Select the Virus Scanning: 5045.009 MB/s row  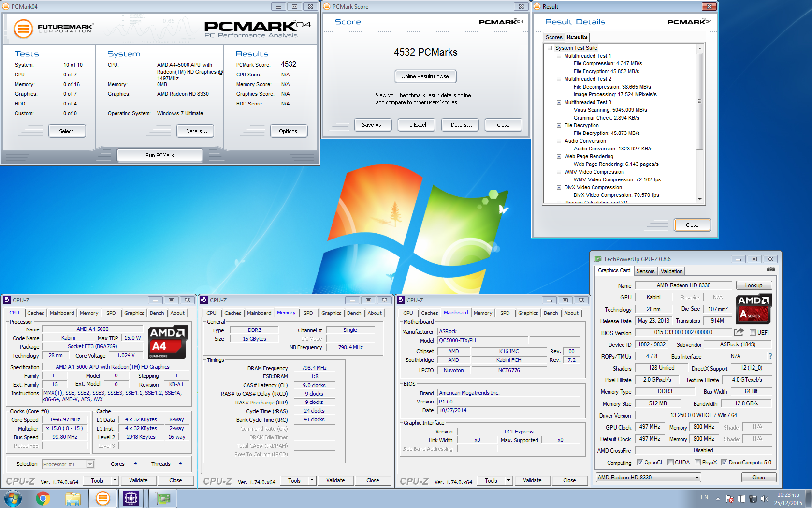(610, 110)
